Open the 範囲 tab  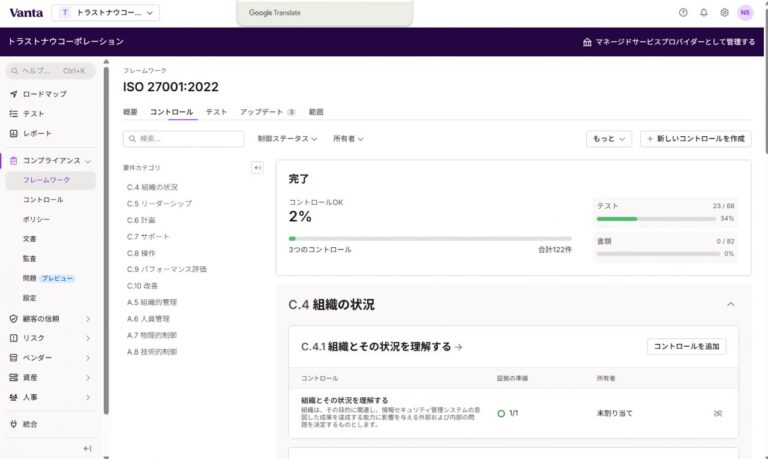pos(316,112)
